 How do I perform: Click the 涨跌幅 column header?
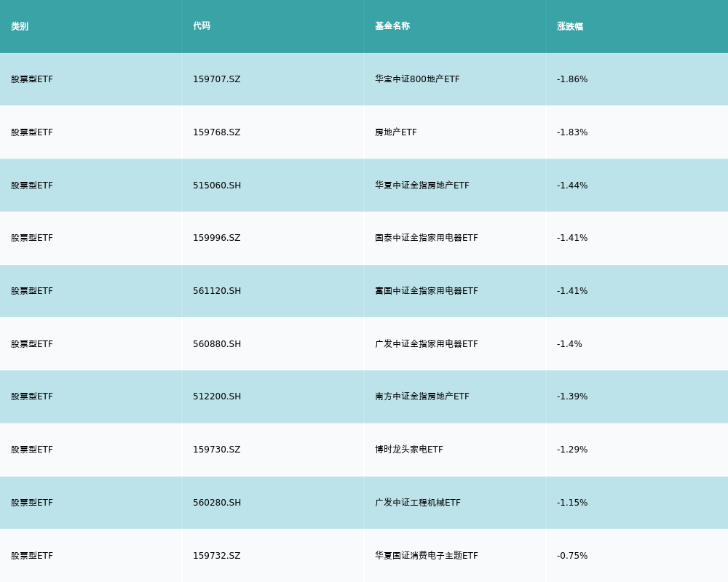pos(570,26)
